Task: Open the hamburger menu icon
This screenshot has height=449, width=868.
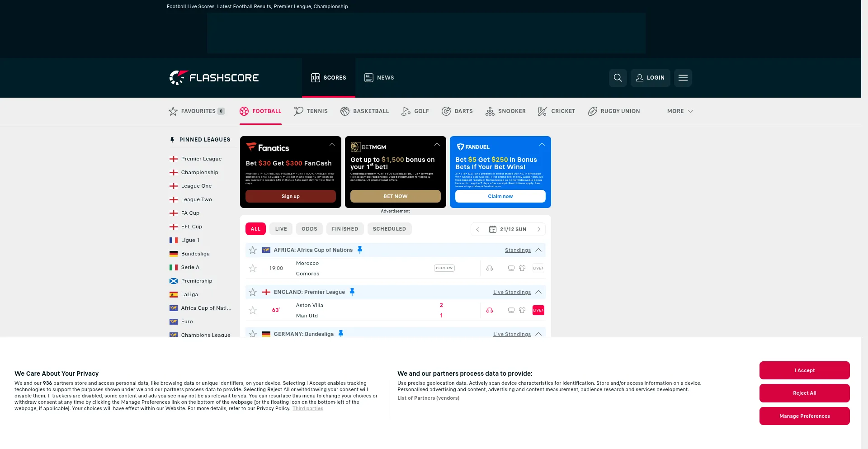Action: [x=683, y=78]
